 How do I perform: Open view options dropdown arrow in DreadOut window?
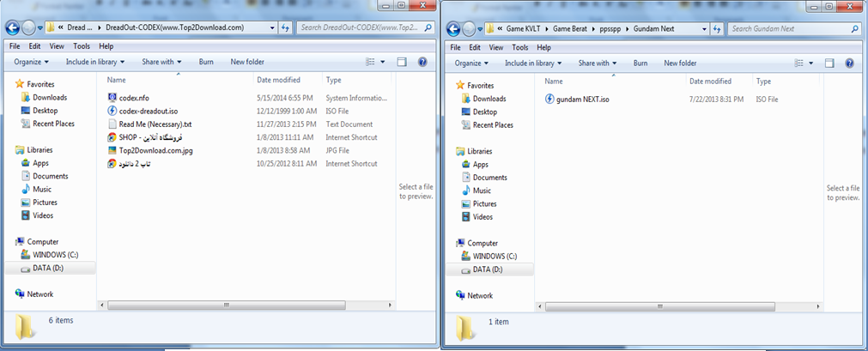[384, 62]
